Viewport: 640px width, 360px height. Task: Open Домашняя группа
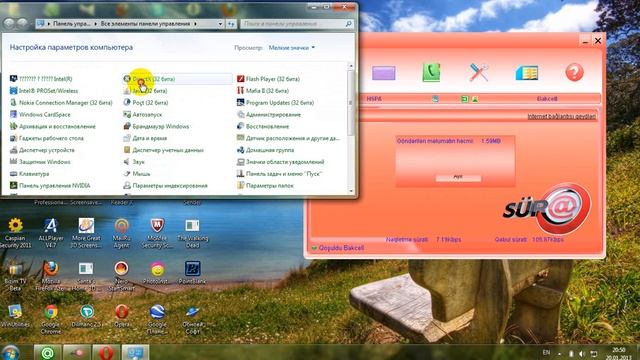click(x=265, y=150)
